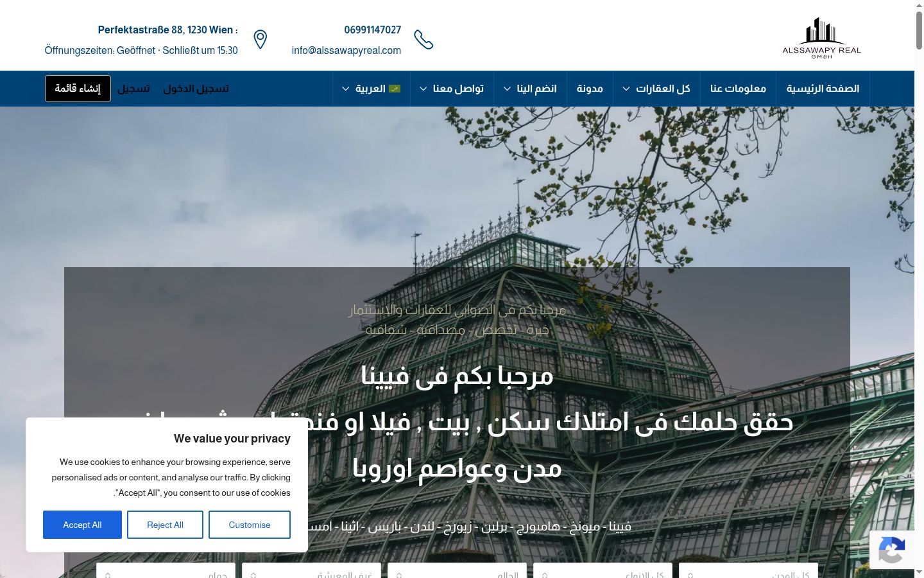Click the مدن وعواصم اوروبا heading line
Screen dimensions: 924x578
457,468
